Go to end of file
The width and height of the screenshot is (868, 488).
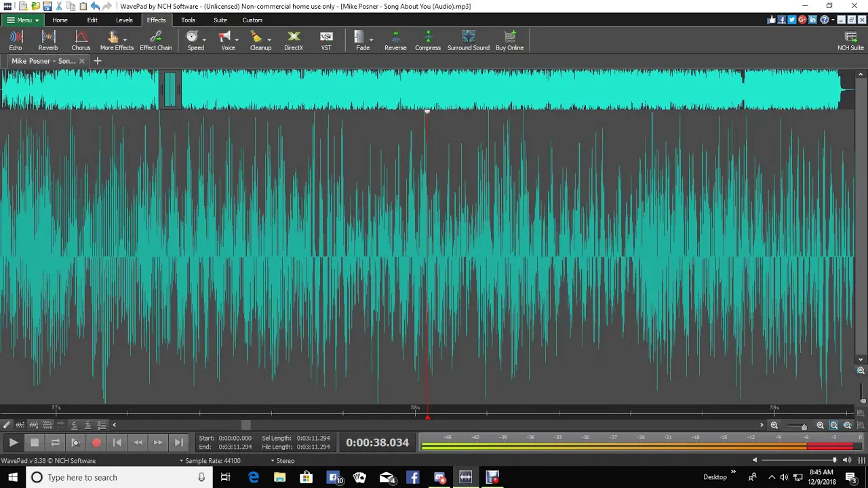tap(179, 443)
